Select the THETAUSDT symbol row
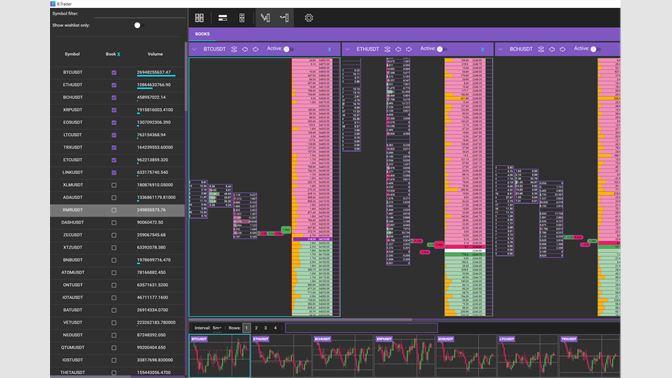This screenshot has width=672, height=378. tap(117, 372)
